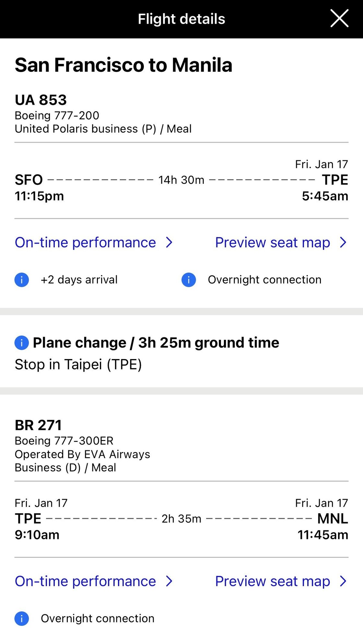363x644 pixels.
Task: Tap info icon next to UA 853's Overnight connection
Action: [x=189, y=280]
